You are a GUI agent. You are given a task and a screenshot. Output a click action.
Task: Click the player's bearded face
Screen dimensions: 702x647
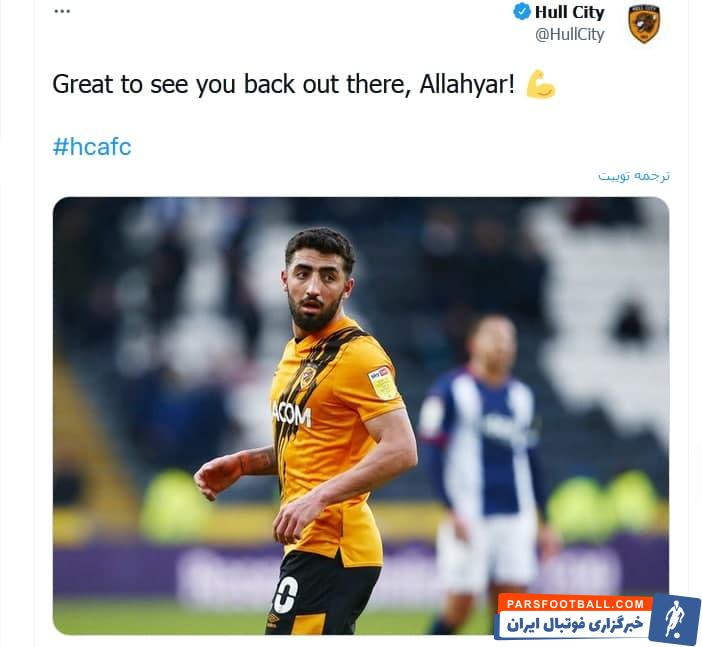click(316, 287)
